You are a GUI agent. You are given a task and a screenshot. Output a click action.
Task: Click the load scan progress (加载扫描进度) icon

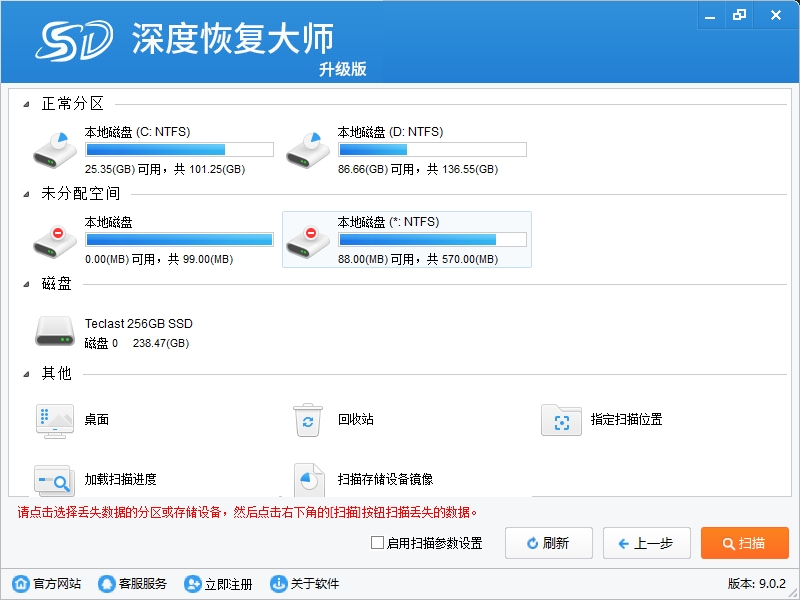[x=54, y=480]
